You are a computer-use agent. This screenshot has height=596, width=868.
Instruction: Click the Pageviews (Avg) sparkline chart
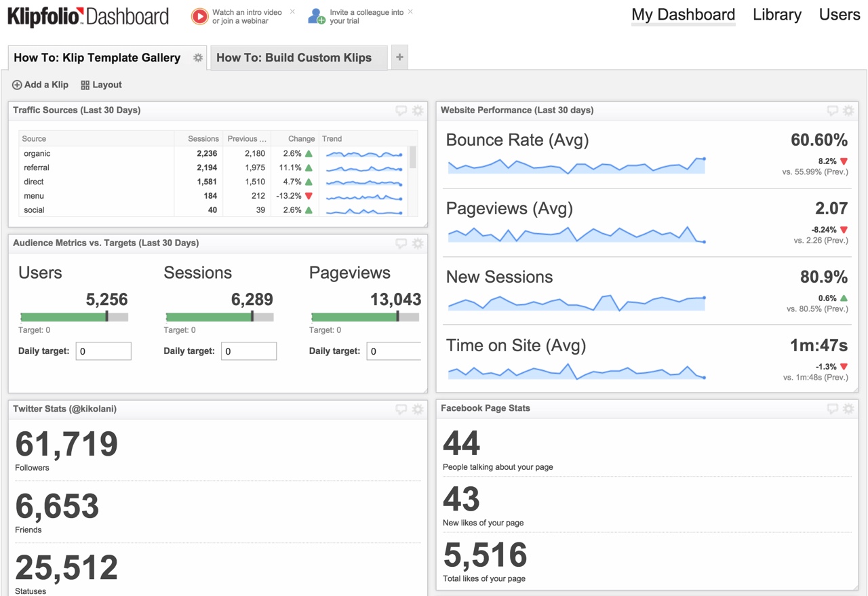(x=576, y=234)
